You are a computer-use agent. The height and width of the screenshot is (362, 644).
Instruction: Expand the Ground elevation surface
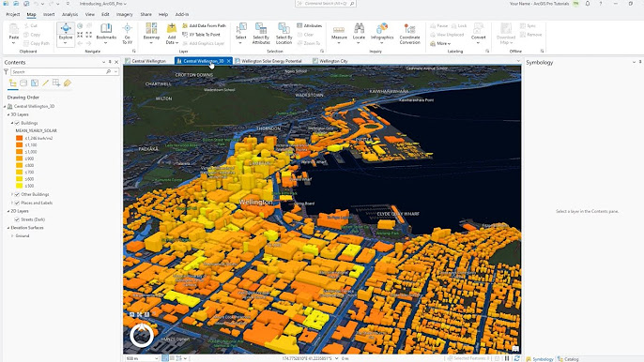(12, 236)
